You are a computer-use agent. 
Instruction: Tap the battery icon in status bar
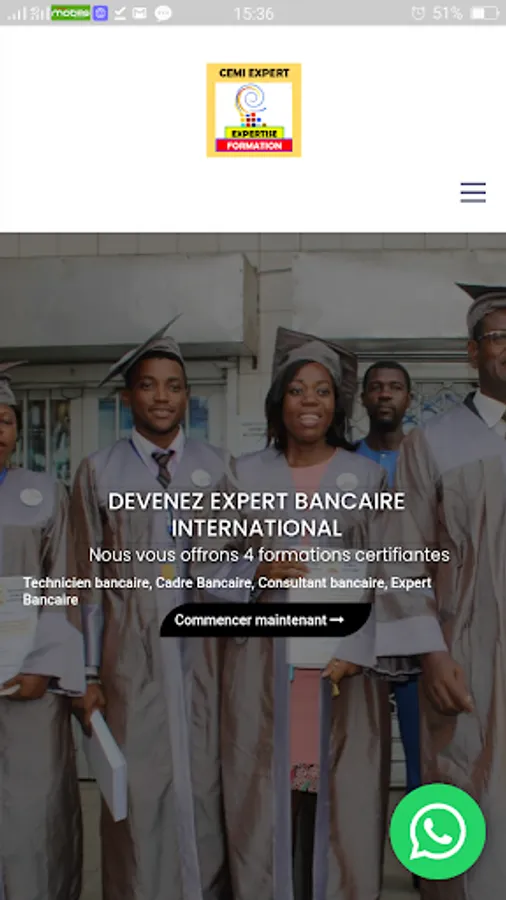tap(485, 13)
